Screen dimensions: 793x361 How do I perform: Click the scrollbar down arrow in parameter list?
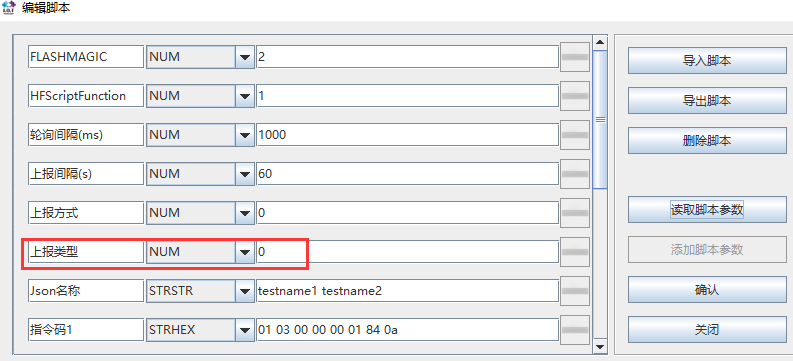tap(600, 346)
